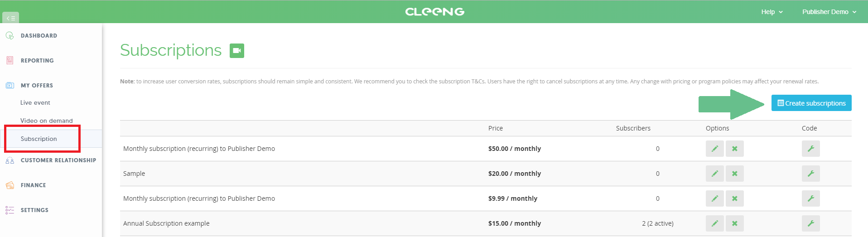Delete the $9.99 monthly subscription
The width and height of the screenshot is (868, 237).
[x=735, y=198]
